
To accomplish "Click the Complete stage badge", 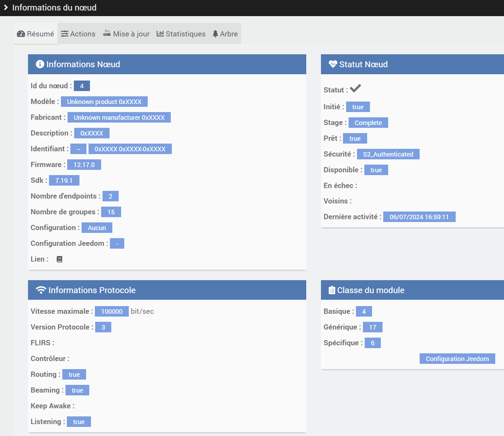I will tap(368, 123).
